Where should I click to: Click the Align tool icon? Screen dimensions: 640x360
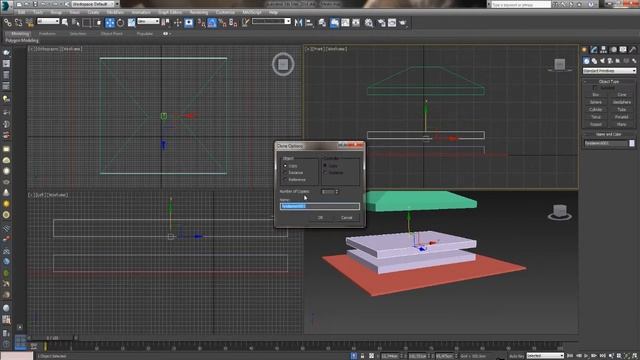(x=309, y=23)
